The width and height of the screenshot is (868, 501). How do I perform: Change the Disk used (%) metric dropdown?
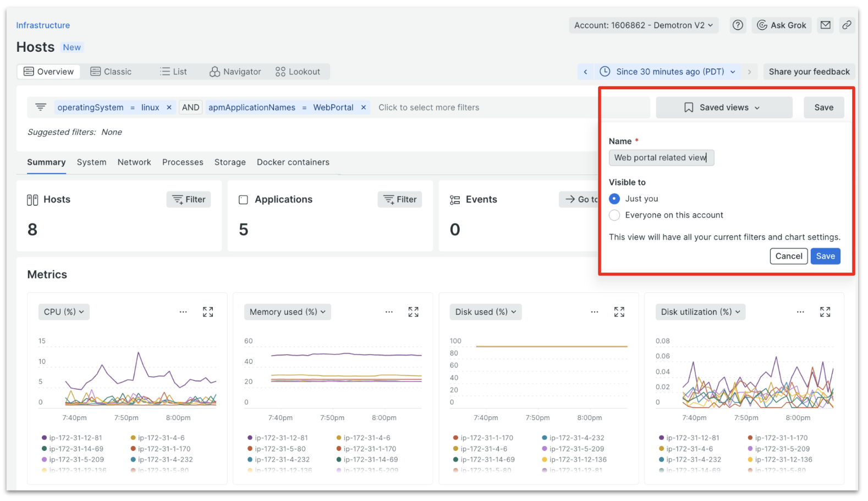[486, 312]
